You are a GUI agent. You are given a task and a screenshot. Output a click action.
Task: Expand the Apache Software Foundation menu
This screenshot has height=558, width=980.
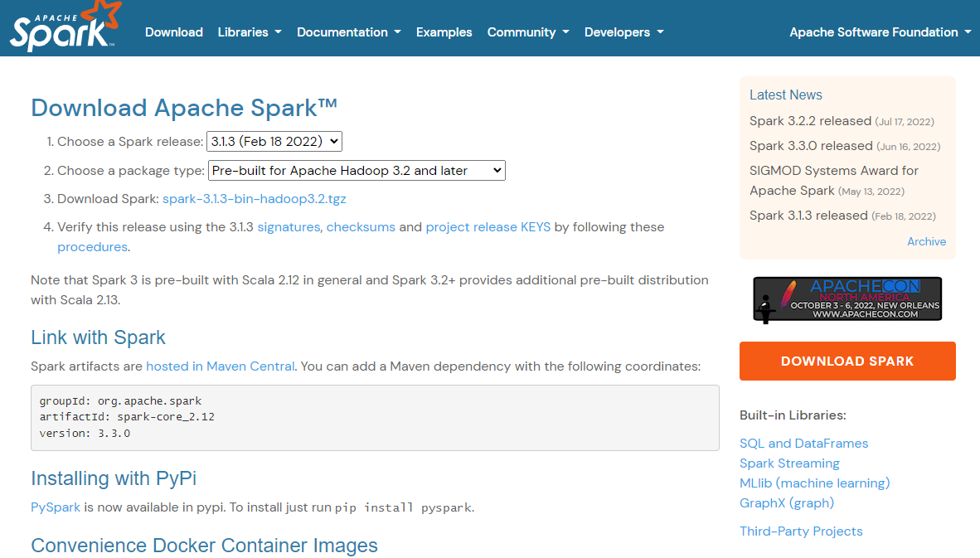tap(880, 32)
